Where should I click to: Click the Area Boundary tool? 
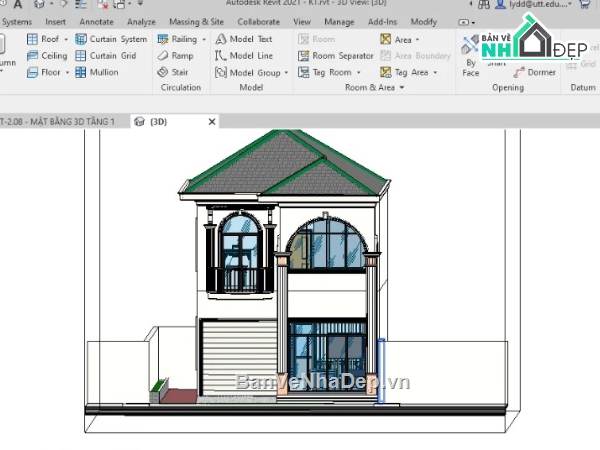[x=416, y=56]
